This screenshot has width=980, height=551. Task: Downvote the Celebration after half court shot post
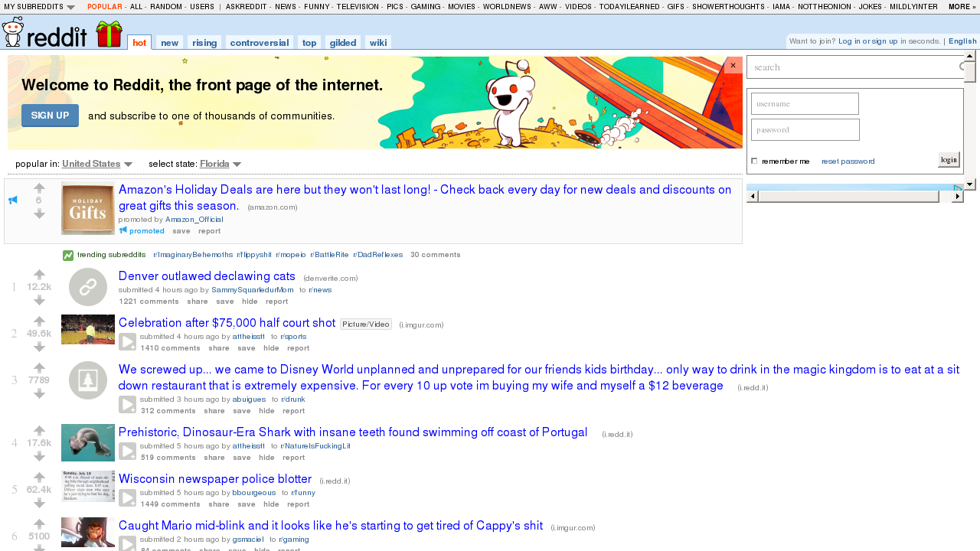[x=39, y=347]
